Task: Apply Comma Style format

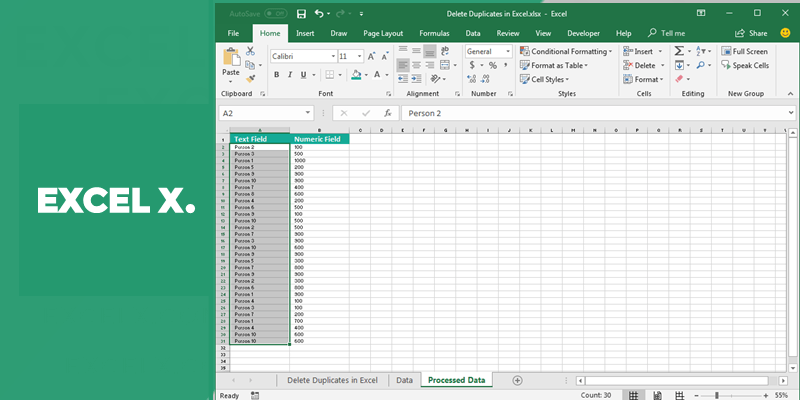Action: tap(505, 65)
